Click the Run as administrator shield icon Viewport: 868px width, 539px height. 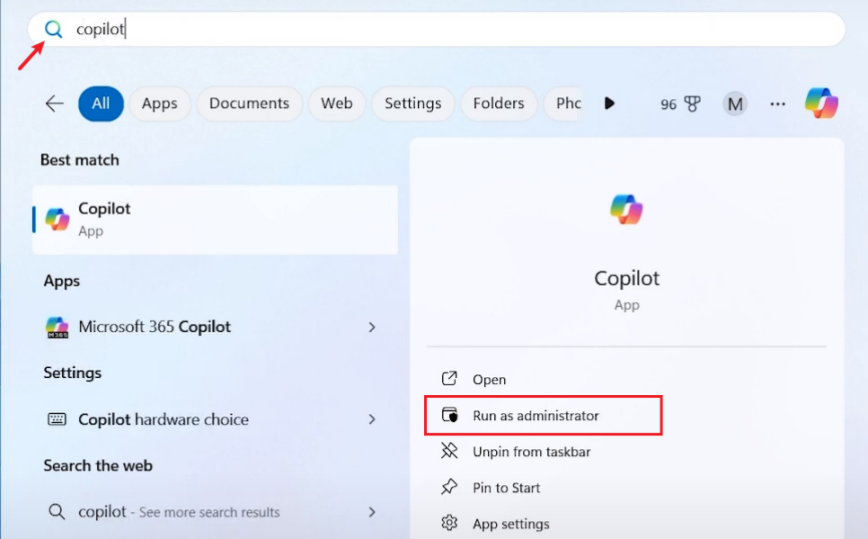pos(450,415)
